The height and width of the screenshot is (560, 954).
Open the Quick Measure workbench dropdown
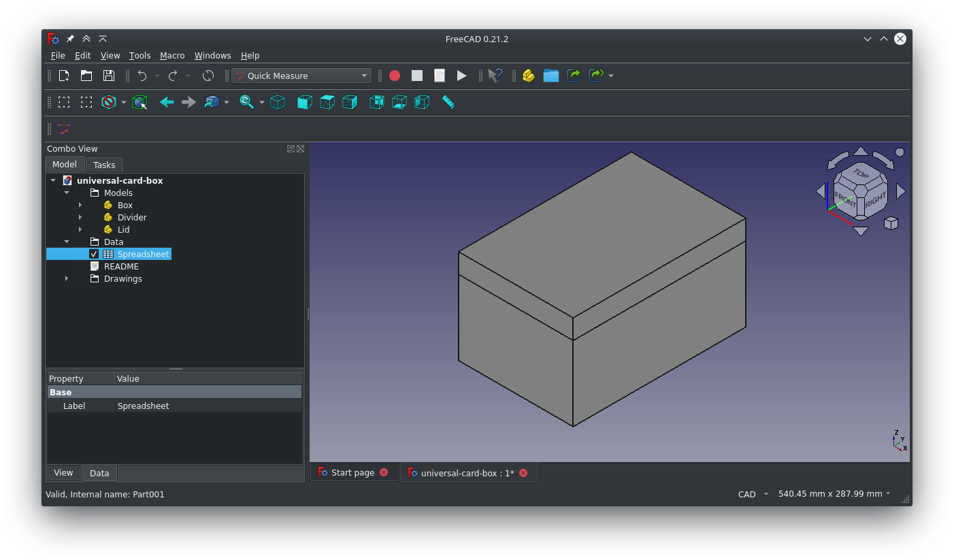301,76
